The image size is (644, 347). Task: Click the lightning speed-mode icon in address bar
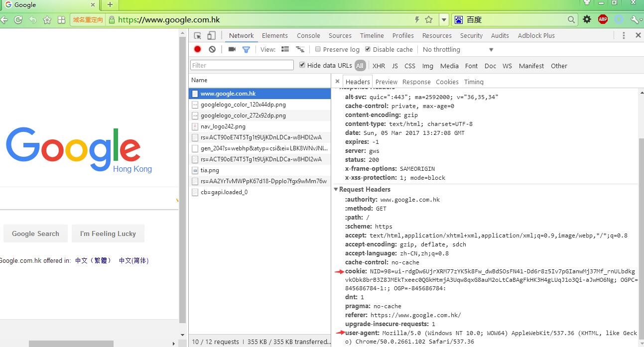pyautogui.click(x=417, y=20)
